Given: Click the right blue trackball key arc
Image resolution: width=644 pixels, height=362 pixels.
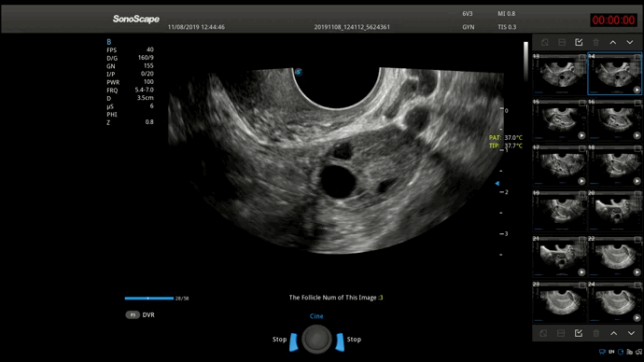Looking at the screenshot, I should click(x=340, y=341).
